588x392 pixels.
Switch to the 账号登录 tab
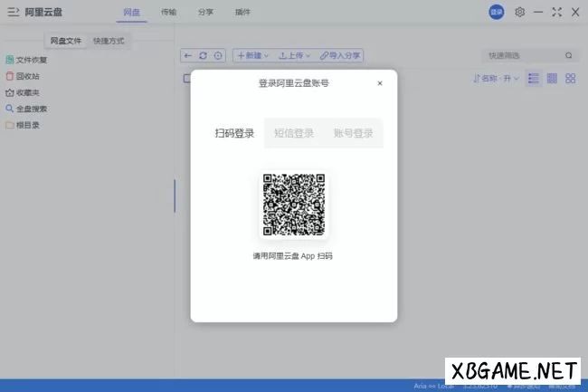pyautogui.click(x=353, y=133)
